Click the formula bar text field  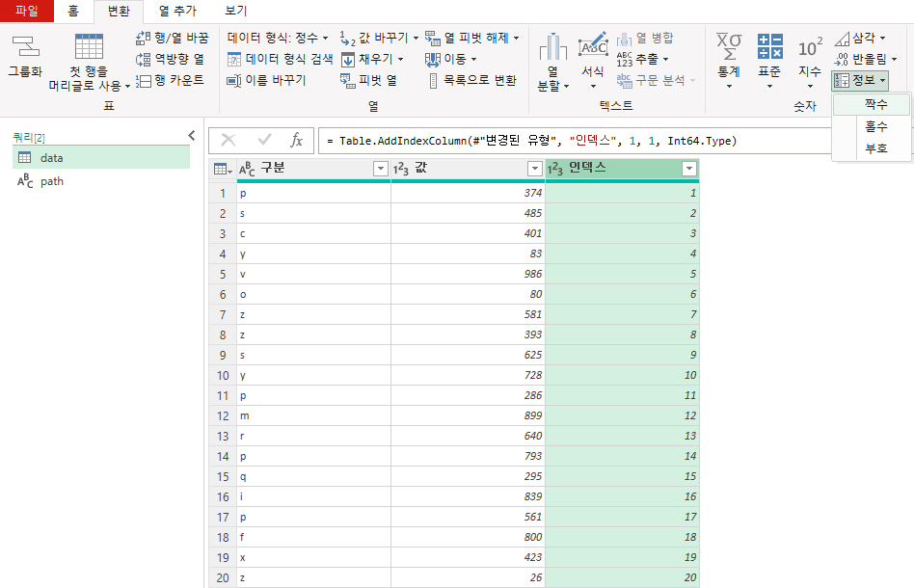[x=575, y=141]
